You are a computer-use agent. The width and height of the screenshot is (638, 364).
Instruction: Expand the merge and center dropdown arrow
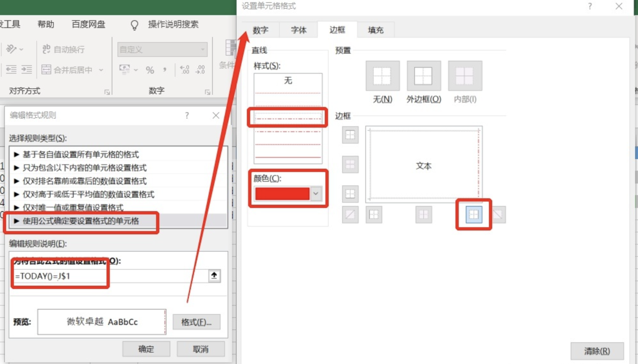pos(101,70)
